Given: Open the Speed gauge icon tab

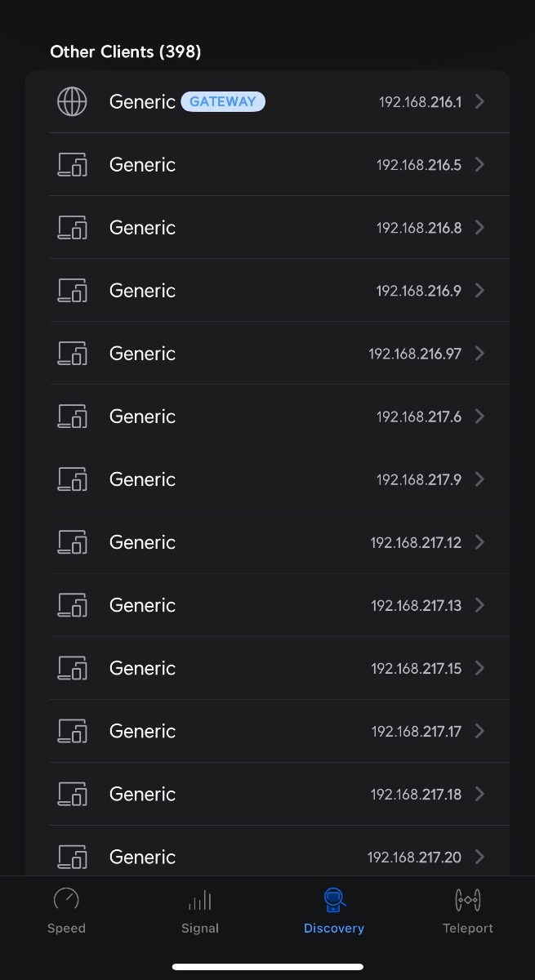Looking at the screenshot, I should [66, 900].
